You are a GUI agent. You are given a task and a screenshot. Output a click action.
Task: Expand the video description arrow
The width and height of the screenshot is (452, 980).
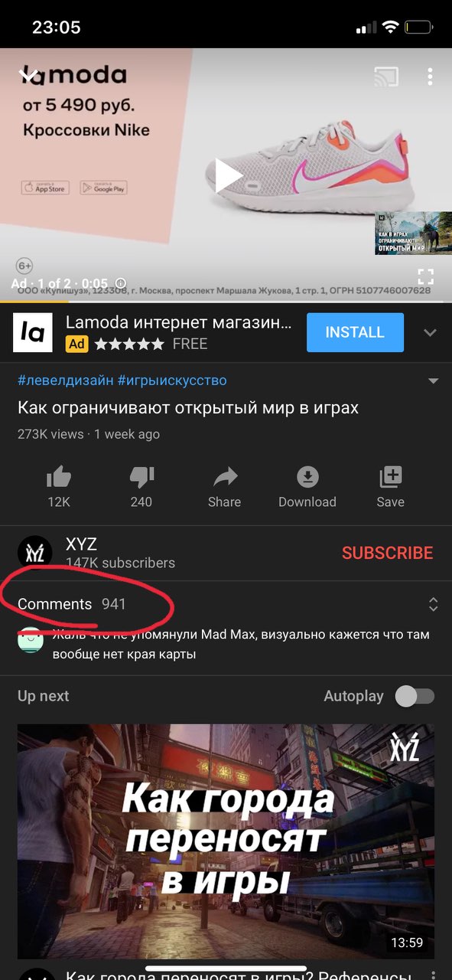(x=433, y=381)
